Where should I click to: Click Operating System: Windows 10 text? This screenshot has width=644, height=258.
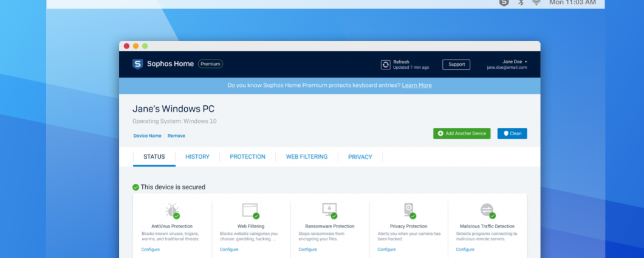click(174, 121)
